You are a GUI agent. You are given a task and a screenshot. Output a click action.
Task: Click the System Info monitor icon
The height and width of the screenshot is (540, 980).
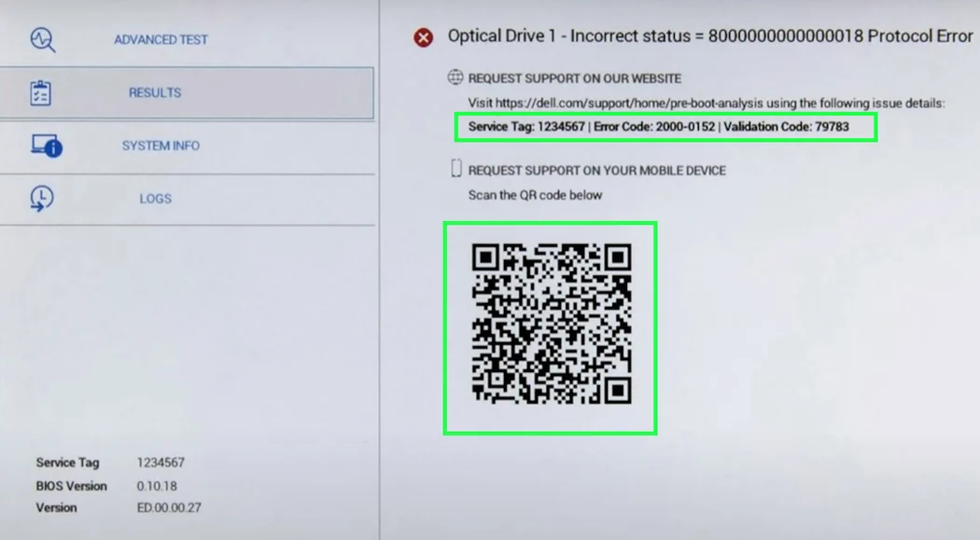click(x=47, y=145)
